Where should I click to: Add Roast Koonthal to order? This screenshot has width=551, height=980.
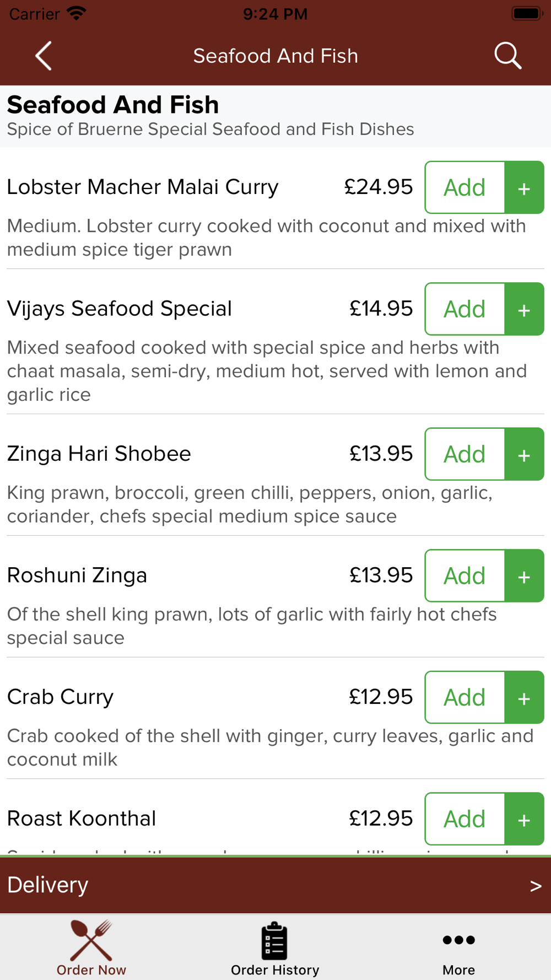465,819
